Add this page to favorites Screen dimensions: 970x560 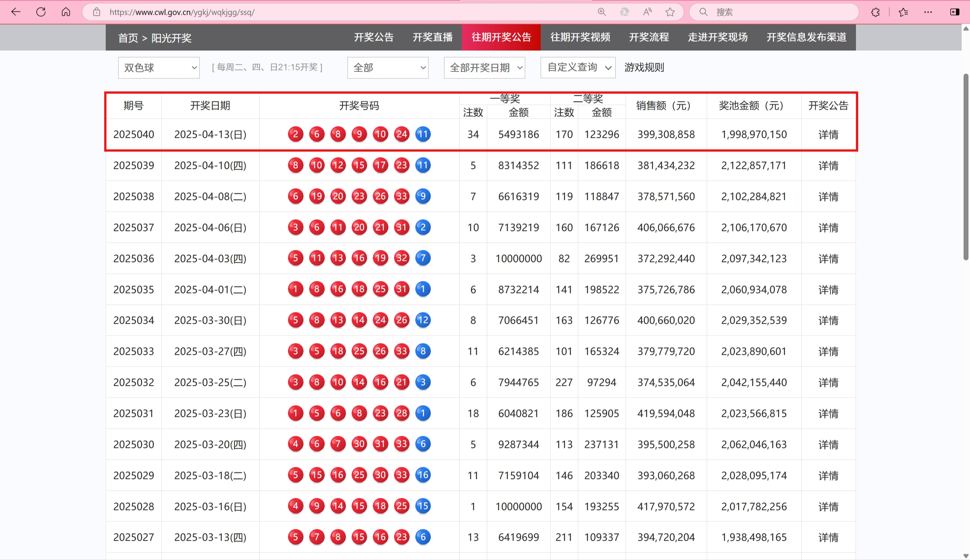[x=670, y=12]
